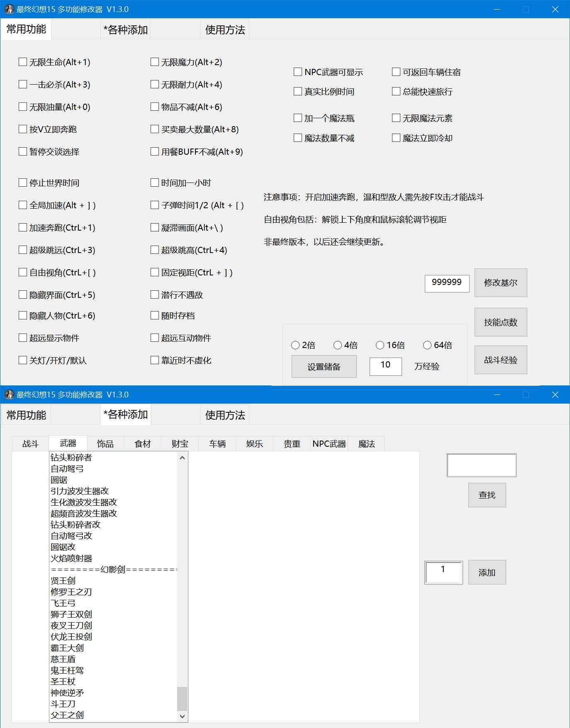Click the 查找 search button
This screenshot has height=728, width=570.
click(487, 495)
